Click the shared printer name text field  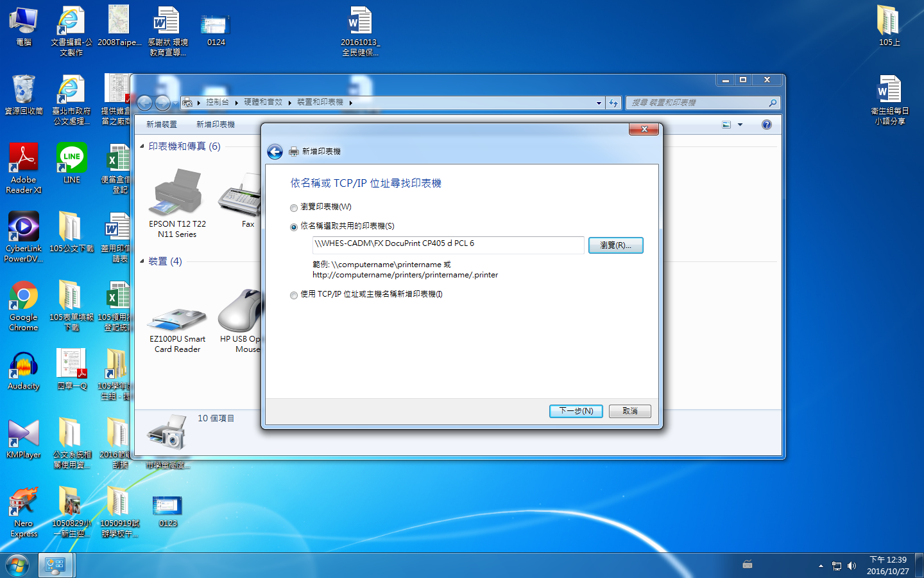(448, 244)
